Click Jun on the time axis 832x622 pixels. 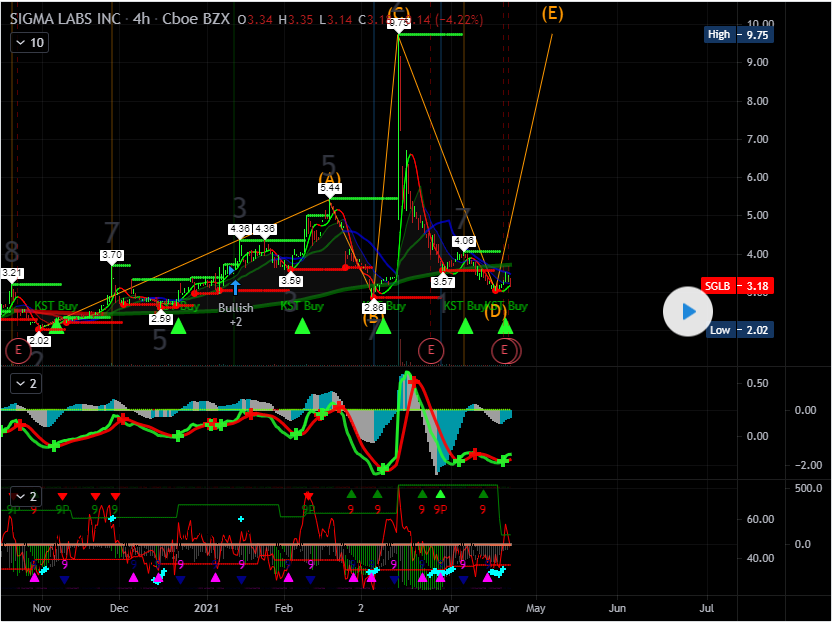618,608
